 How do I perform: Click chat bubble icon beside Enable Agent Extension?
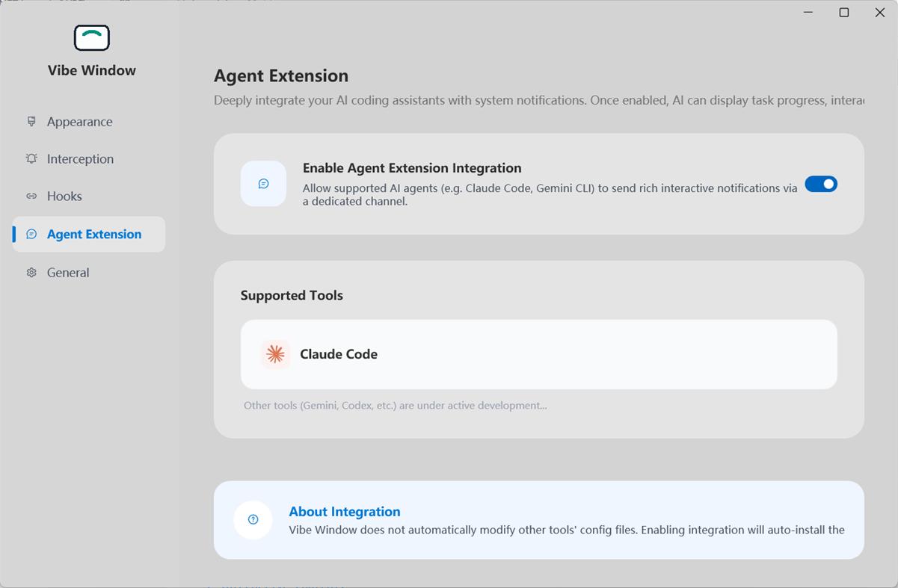point(263,184)
